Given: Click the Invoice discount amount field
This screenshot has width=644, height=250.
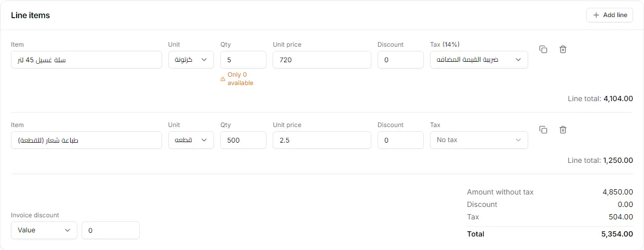Looking at the screenshot, I should click(x=111, y=230).
